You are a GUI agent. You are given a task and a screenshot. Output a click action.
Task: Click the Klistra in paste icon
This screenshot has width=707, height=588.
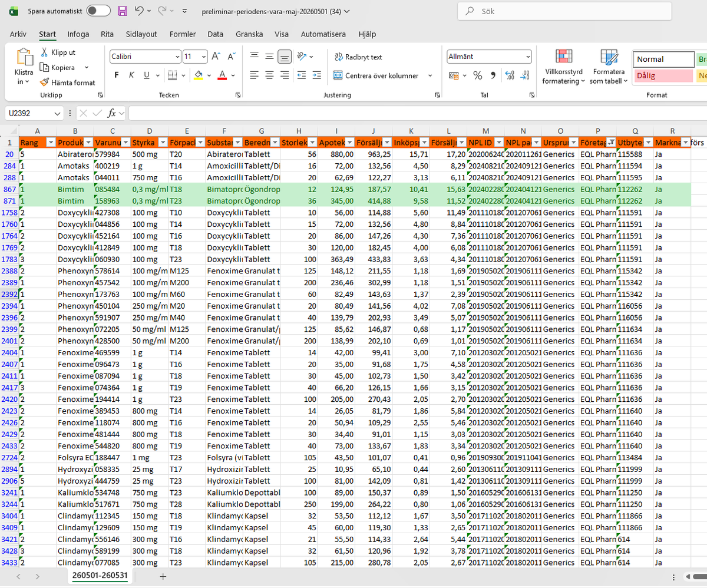[24, 58]
